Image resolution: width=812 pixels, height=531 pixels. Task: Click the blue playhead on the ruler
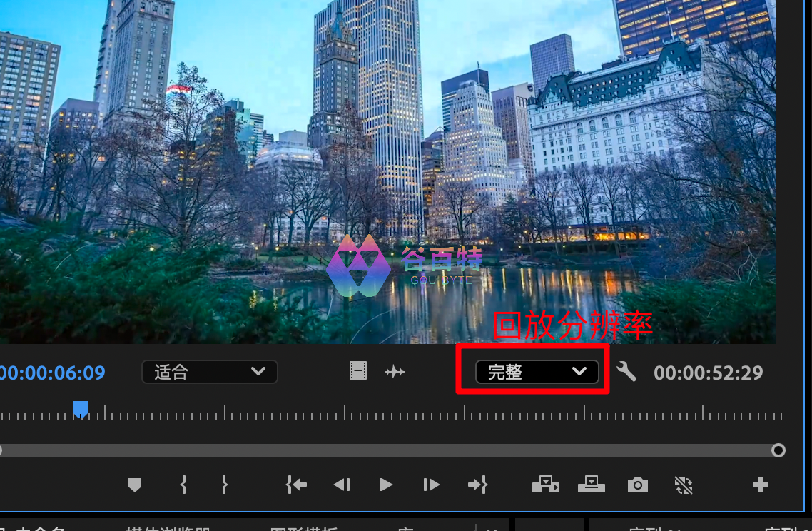pos(81,409)
